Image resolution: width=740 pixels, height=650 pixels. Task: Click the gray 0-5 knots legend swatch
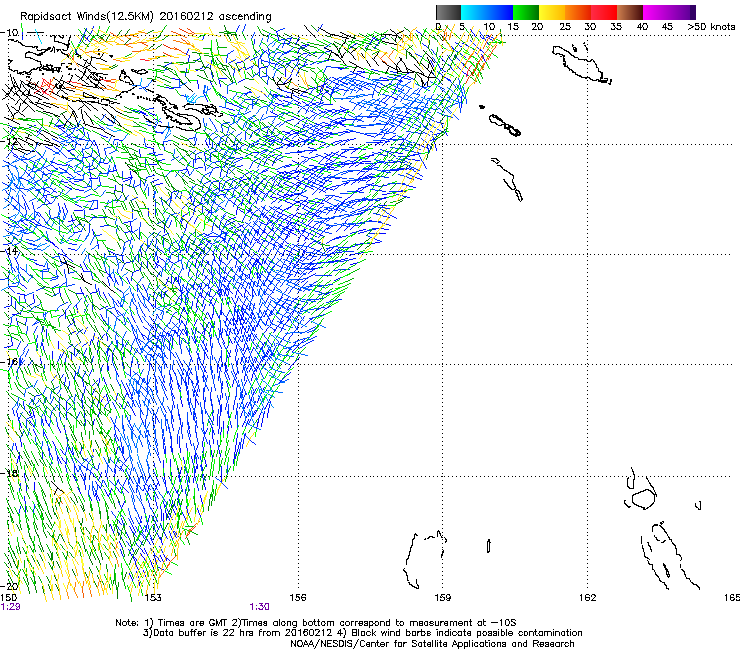[448, 12]
